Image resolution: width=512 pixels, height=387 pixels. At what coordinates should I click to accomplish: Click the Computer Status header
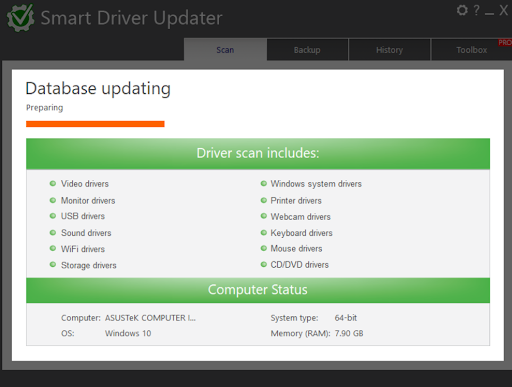pyautogui.click(x=258, y=290)
